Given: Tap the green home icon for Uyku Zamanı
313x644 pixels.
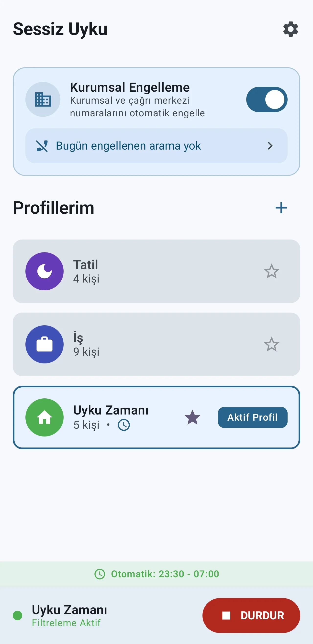Looking at the screenshot, I should [45, 417].
